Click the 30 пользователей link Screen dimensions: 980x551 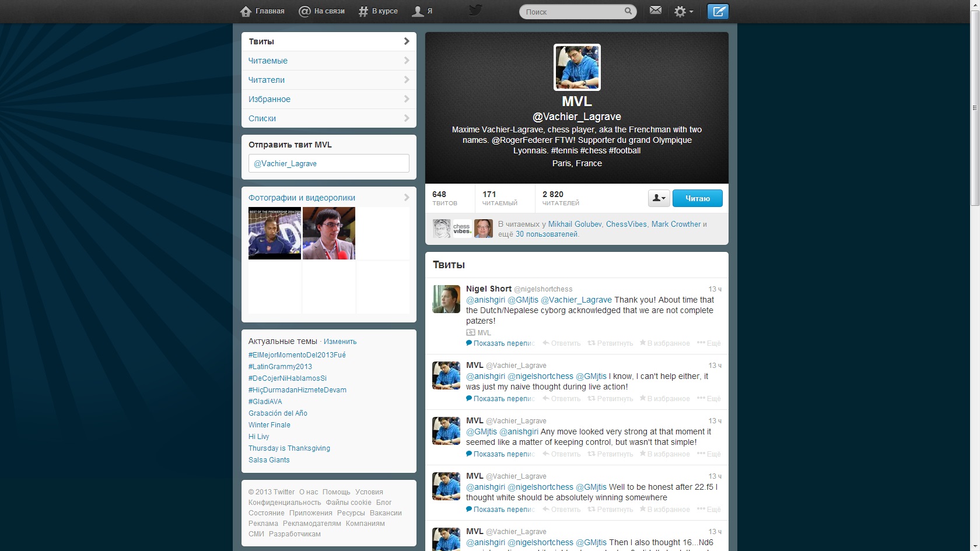pos(546,234)
